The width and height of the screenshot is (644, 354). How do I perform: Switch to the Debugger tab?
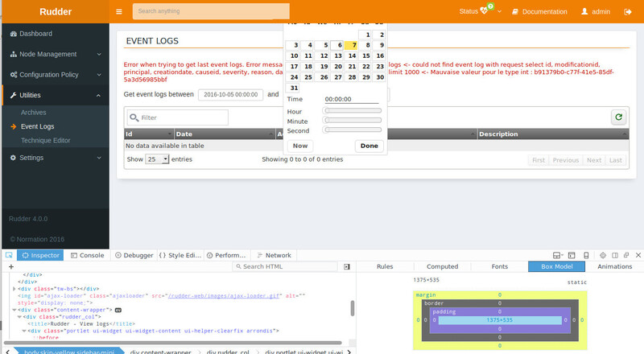tap(134, 255)
